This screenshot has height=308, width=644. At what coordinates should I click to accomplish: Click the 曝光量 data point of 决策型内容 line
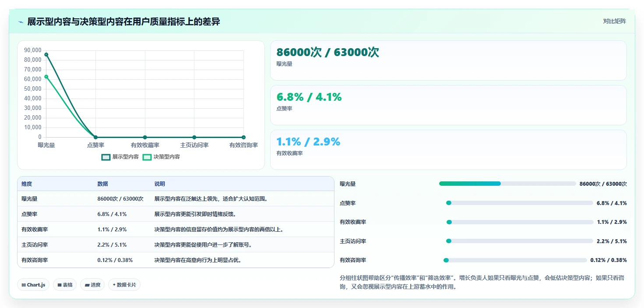[46, 77]
